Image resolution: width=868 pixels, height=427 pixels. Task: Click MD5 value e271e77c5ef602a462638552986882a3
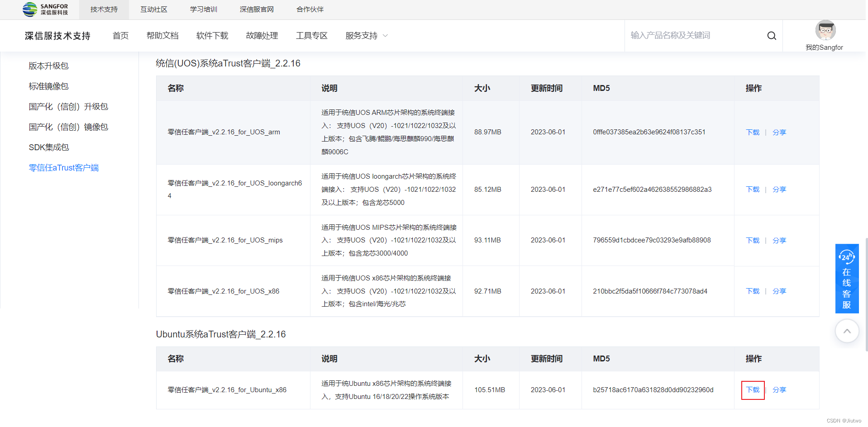652,190
